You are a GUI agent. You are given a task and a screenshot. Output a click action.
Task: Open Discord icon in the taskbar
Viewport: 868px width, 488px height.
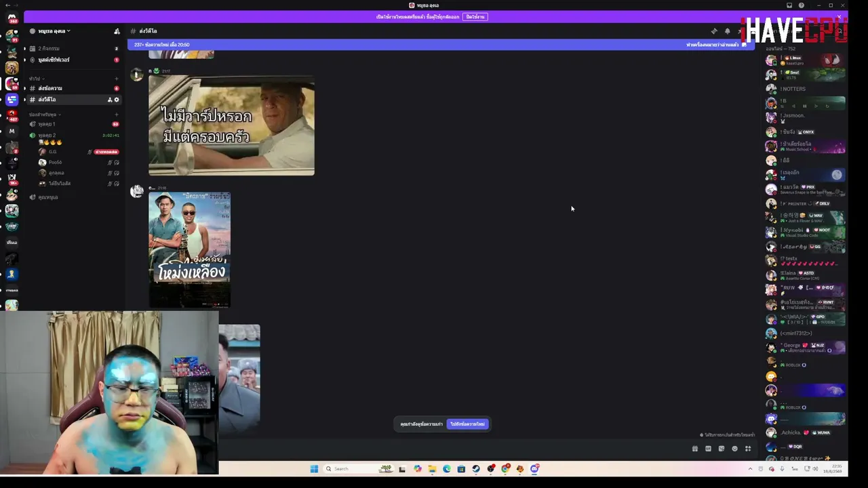point(535,469)
